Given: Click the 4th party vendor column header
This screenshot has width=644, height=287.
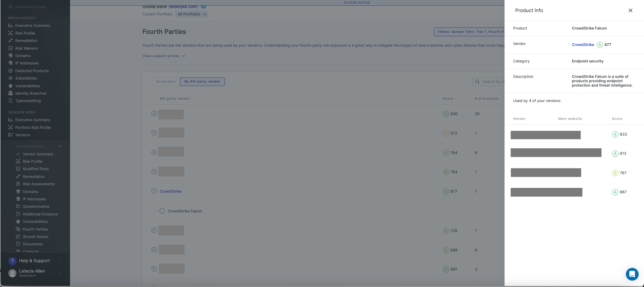Looking at the screenshot, I should pyautogui.click(x=175, y=99).
